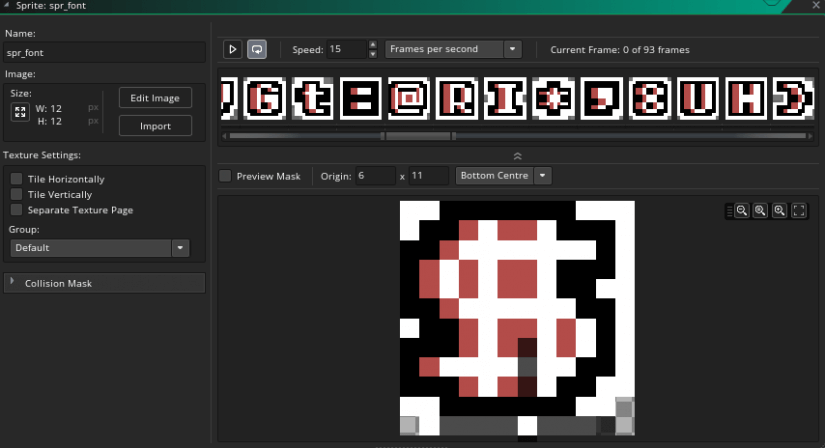Viewport: 825px width, 448px height.
Task: Click the Current Frame: 0 of 93 frames text
Action: pyautogui.click(x=620, y=49)
